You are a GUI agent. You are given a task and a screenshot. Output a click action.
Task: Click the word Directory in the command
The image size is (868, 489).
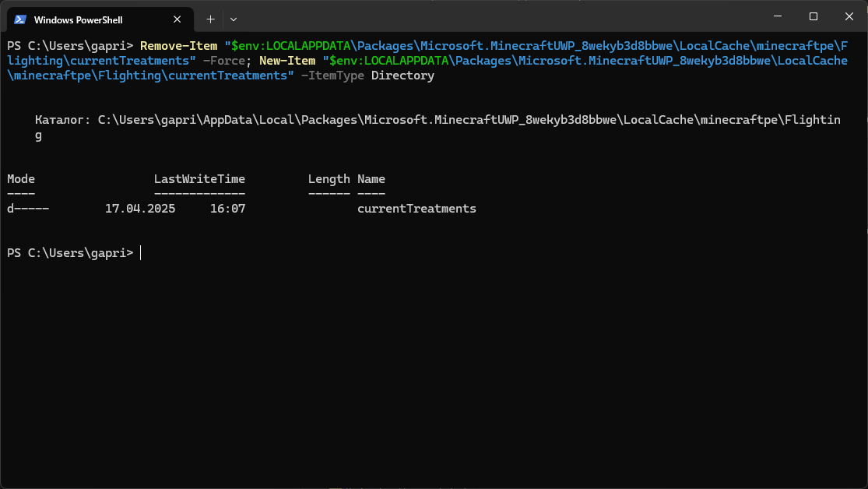[402, 76]
